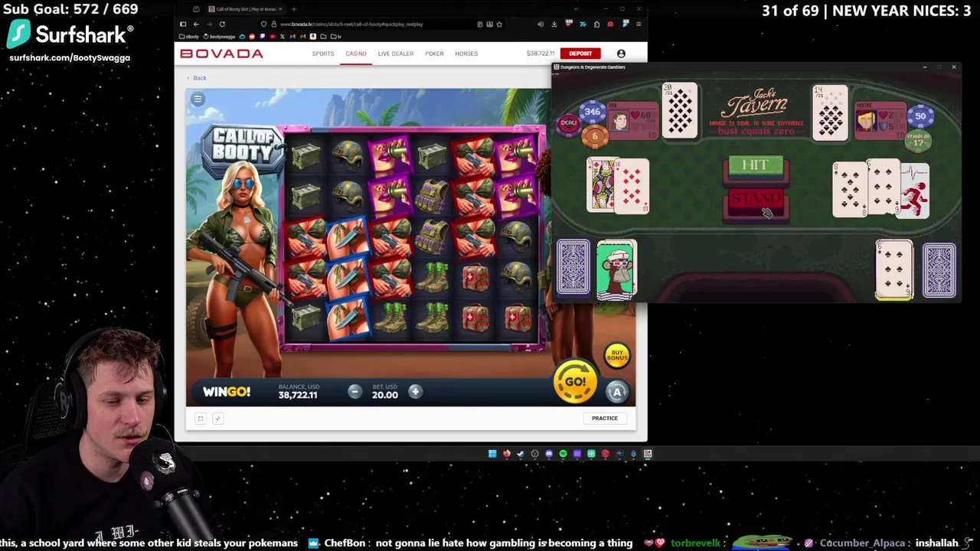Open new browser tab with plus
980x551 pixels.
(x=294, y=9)
